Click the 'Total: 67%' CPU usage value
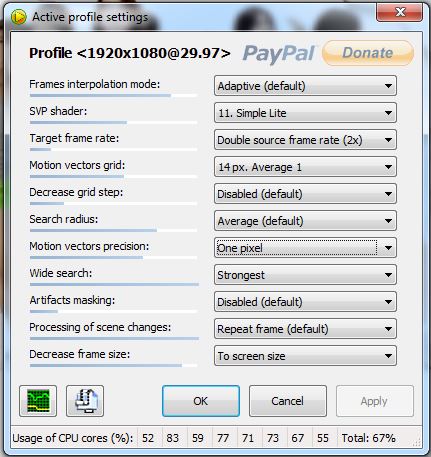This screenshot has height=457, width=431. click(x=368, y=438)
